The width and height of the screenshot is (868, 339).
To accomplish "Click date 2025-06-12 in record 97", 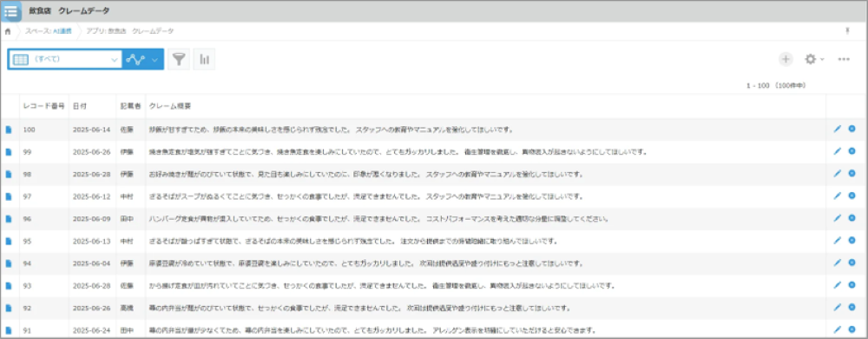I will pyautogui.click(x=91, y=196).
